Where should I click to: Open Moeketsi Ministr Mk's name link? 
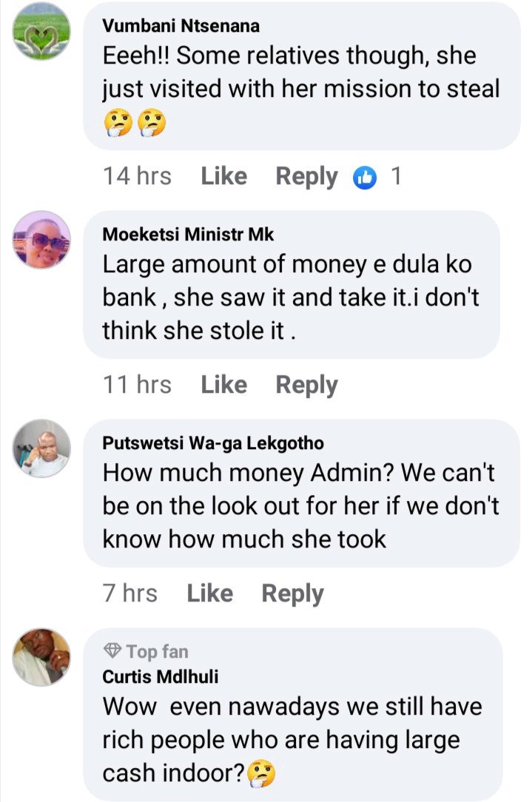pos(188,235)
